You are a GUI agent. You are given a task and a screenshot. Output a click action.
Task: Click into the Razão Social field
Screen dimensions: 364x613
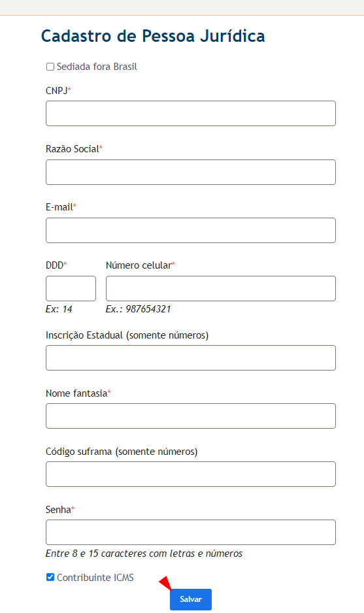click(191, 172)
